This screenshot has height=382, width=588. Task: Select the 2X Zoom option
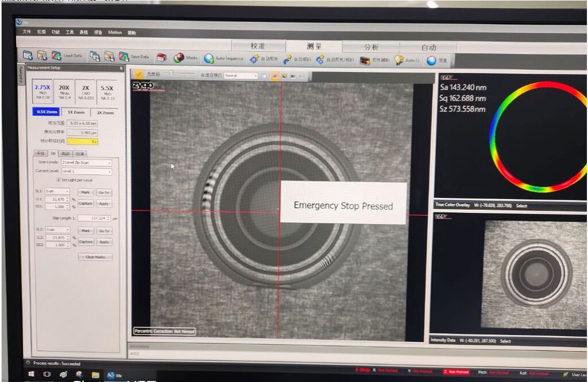(105, 112)
